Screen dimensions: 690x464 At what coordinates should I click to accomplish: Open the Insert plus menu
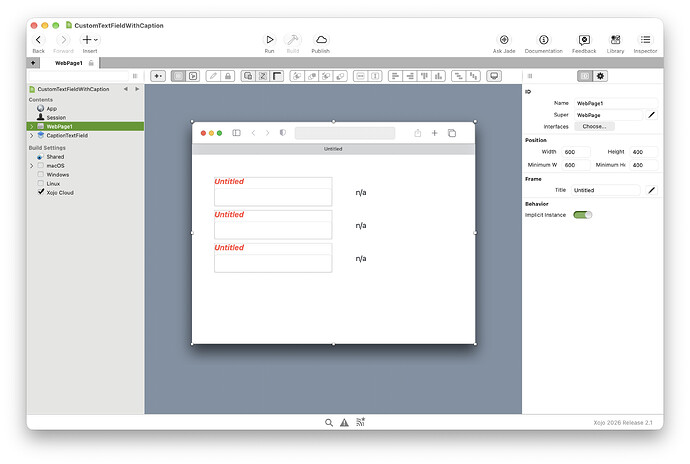point(90,40)
